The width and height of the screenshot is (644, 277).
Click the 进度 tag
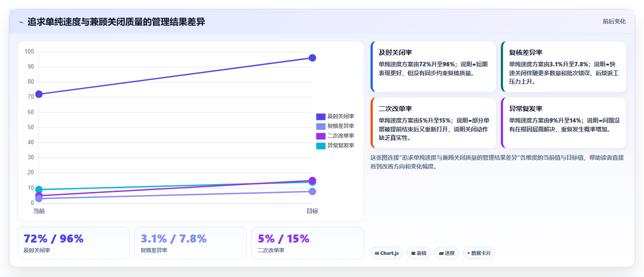click(447, 253)
